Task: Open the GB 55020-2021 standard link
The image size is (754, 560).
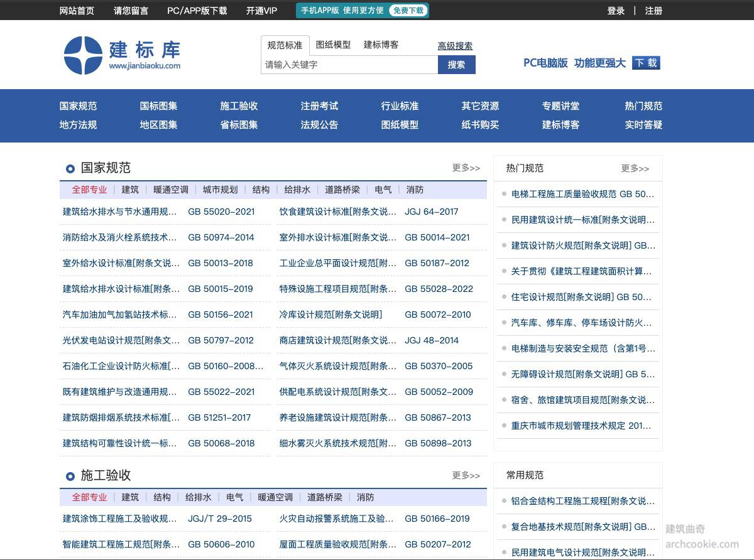Action: click(x=221, y=212)
